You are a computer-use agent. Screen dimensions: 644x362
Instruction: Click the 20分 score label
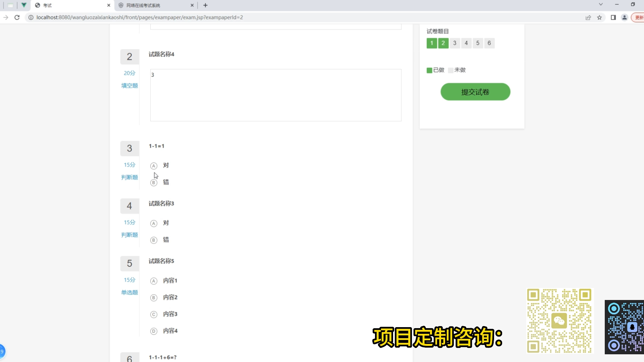click(x=129, y=73)
